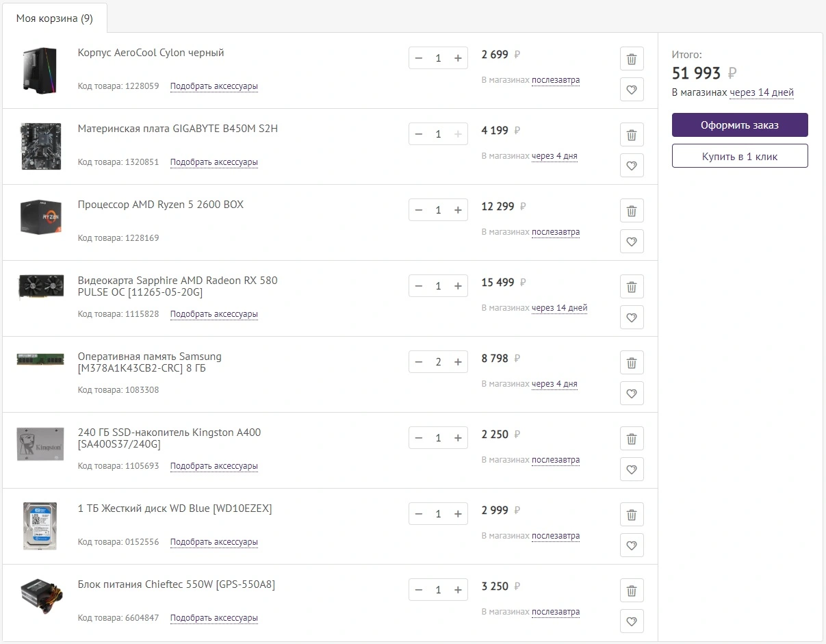
Task: Open через 4 дня availability for GIGABYTE board
Action: point(554,156)
